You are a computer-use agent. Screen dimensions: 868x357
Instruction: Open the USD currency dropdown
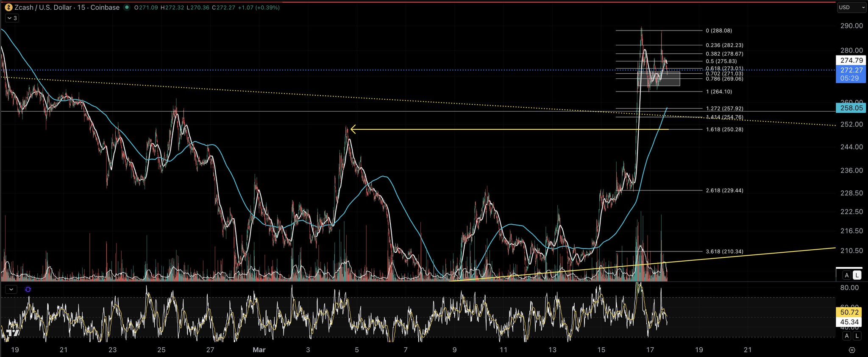click(x=851, y=7)
